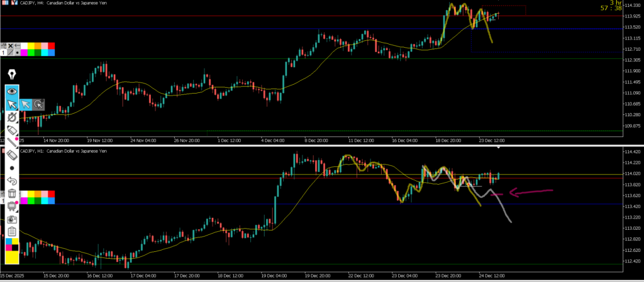Screen dimensions: 644x282
Task: Click the '1' width box in the H4 chart palette
Action: (3, 53)
